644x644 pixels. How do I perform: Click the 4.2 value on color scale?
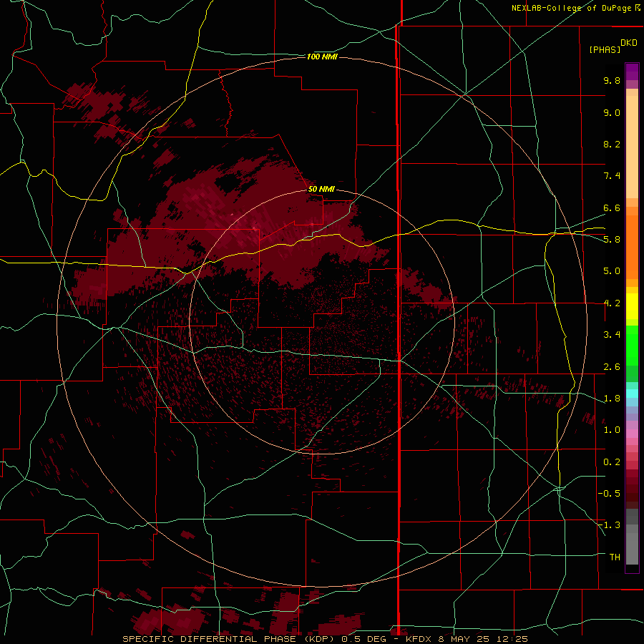(612, 303)
